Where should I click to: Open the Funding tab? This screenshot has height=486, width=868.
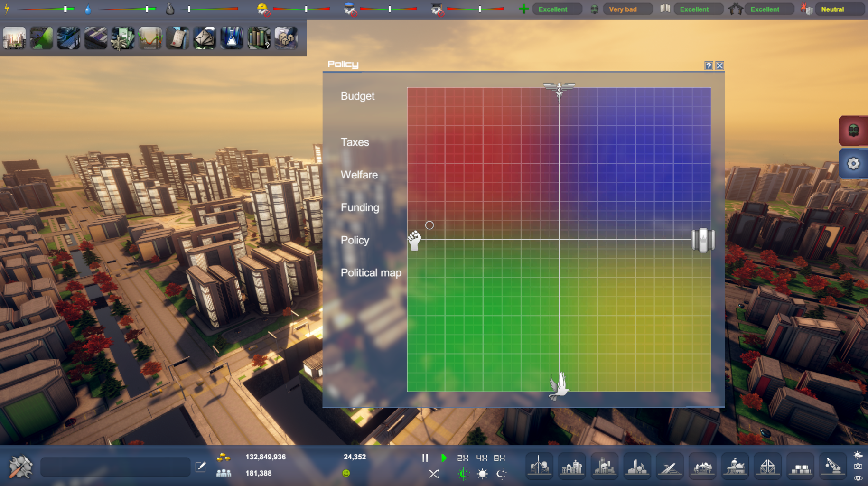(x=360, y=207)
